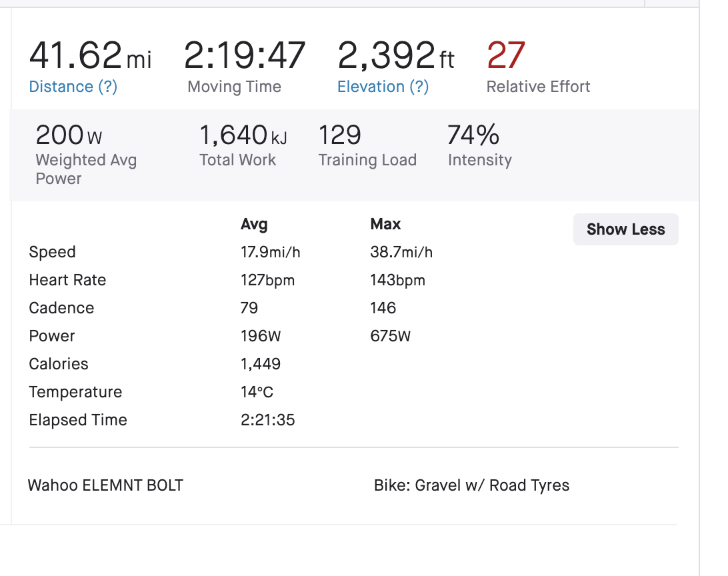Click the Elevation (?) link
Screen dimensions: 728x576
383,87
